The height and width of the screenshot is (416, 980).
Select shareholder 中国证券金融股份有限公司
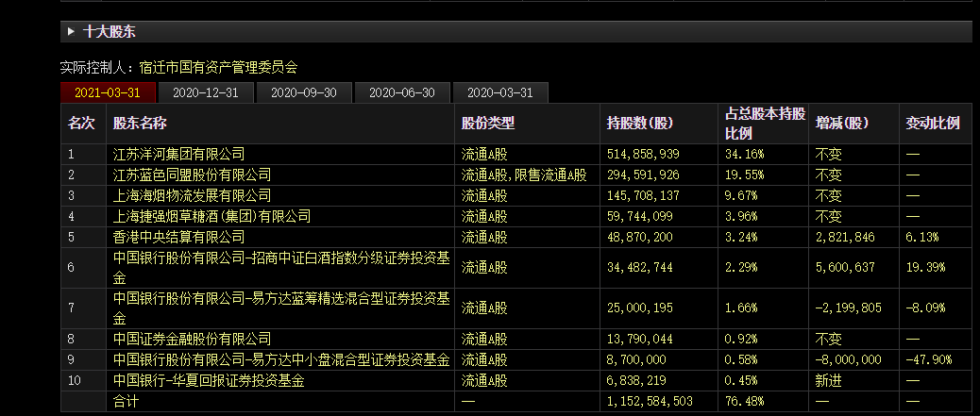(192, 340)
